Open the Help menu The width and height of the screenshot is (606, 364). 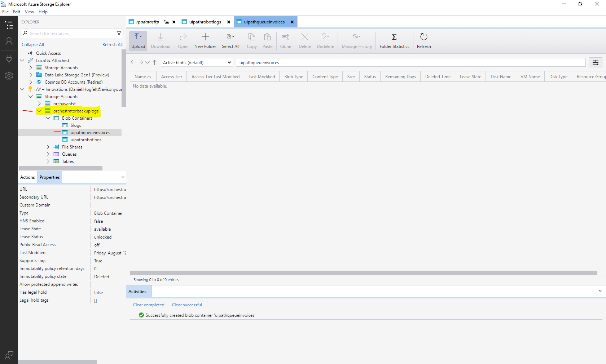tap(43, 12)
